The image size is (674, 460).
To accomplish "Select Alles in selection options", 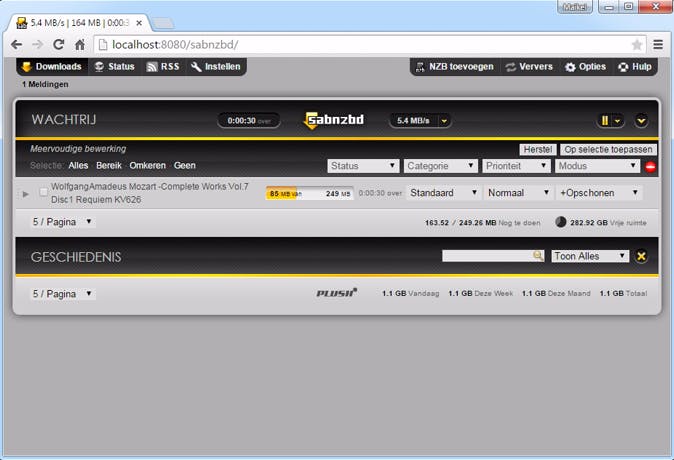I will click(78, 166).
